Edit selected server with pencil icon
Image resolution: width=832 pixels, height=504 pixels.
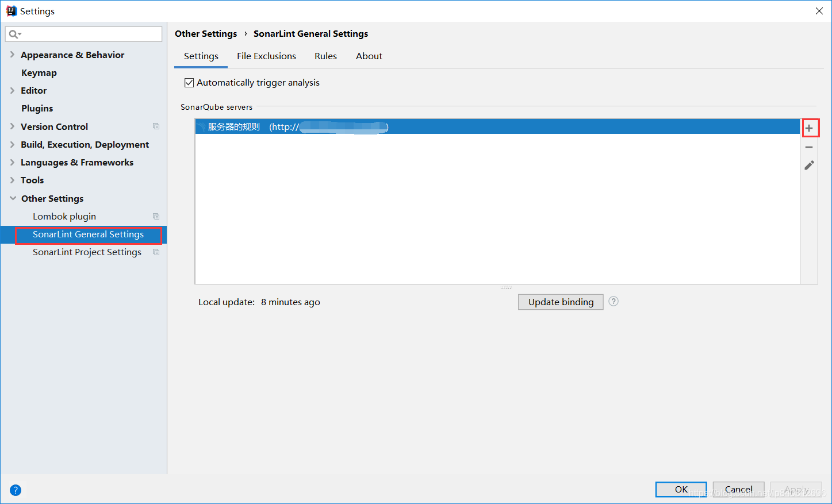(809, 166)
